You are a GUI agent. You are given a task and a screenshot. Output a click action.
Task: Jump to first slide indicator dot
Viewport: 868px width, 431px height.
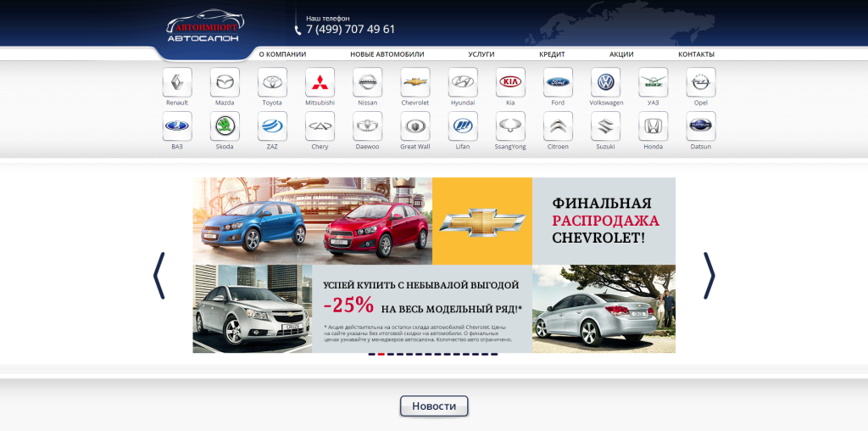point(372,354)
